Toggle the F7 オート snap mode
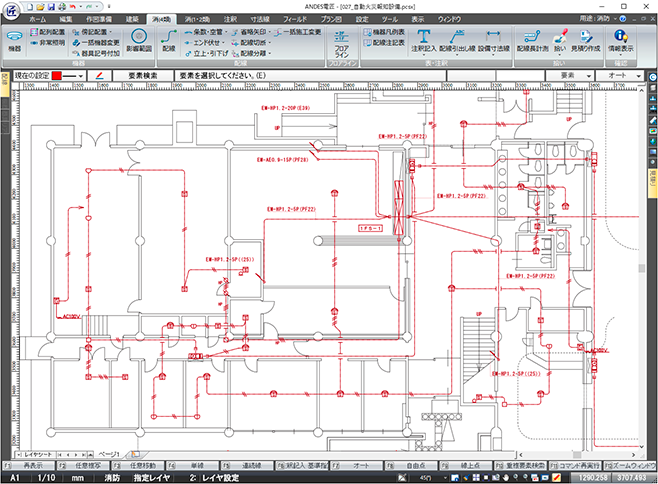 (357, 466)
